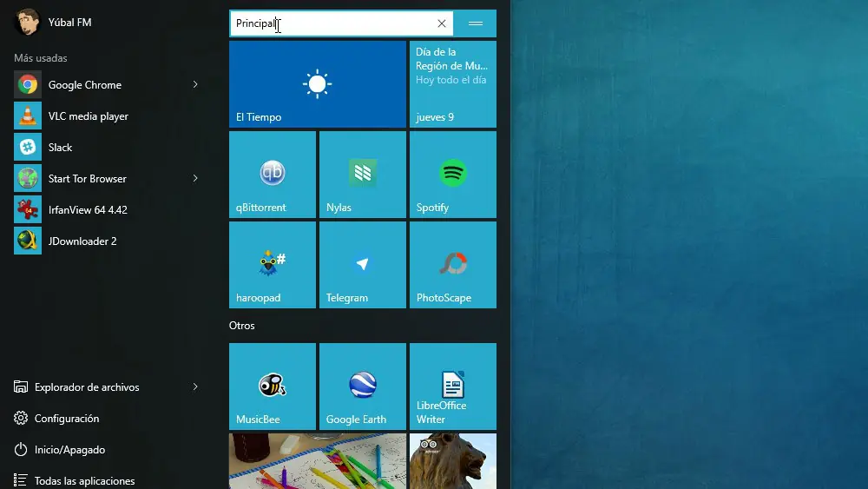The image size is (868, 489).
Task: Open the LibreOffice Writer tile
Action: coord(453,387)
